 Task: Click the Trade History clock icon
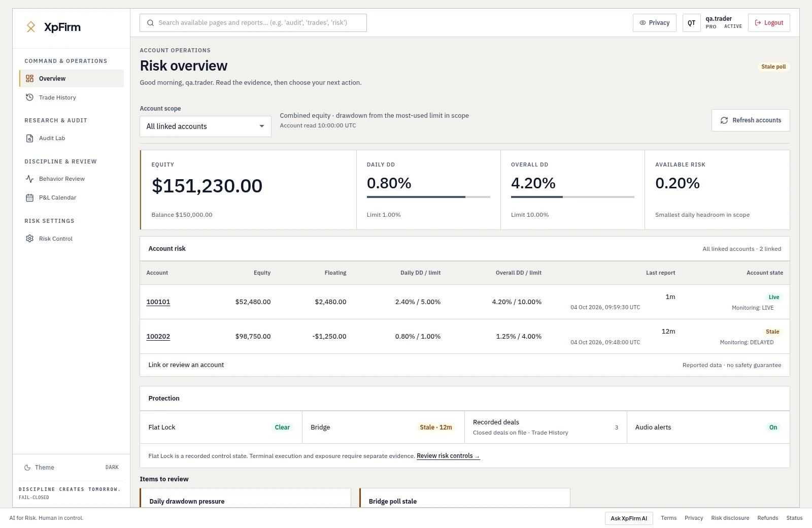point(30,97)
